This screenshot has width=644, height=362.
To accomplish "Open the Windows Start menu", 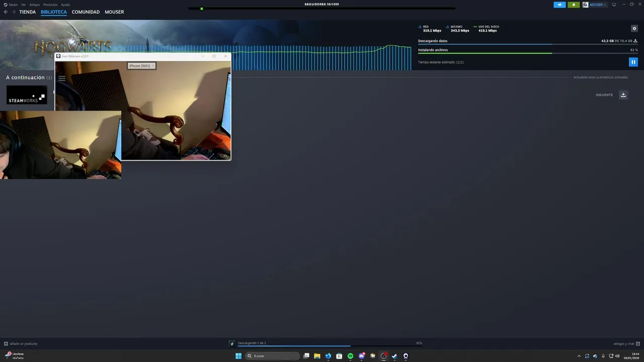I will point(238,356).
